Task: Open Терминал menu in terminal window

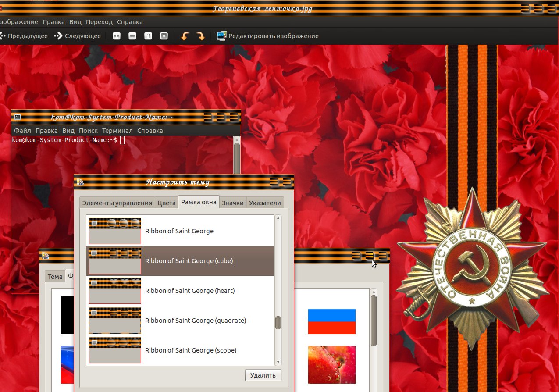Action: [x=117, y=131]
